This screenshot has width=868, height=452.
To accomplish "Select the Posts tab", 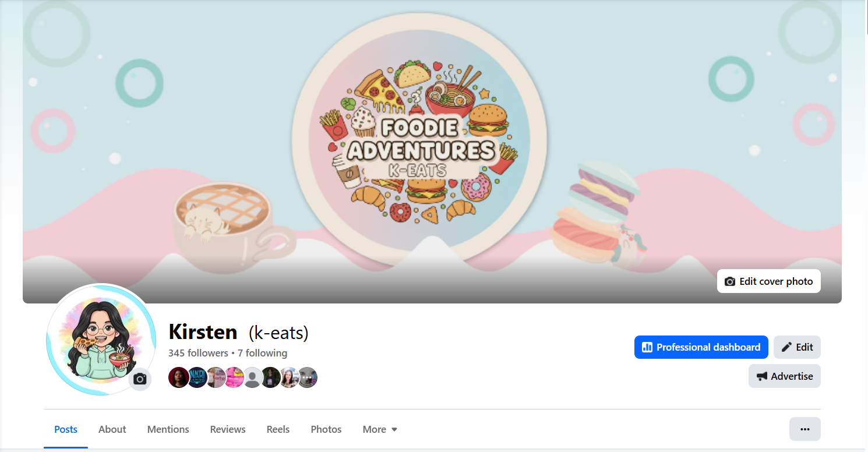I will coord(66,429).
